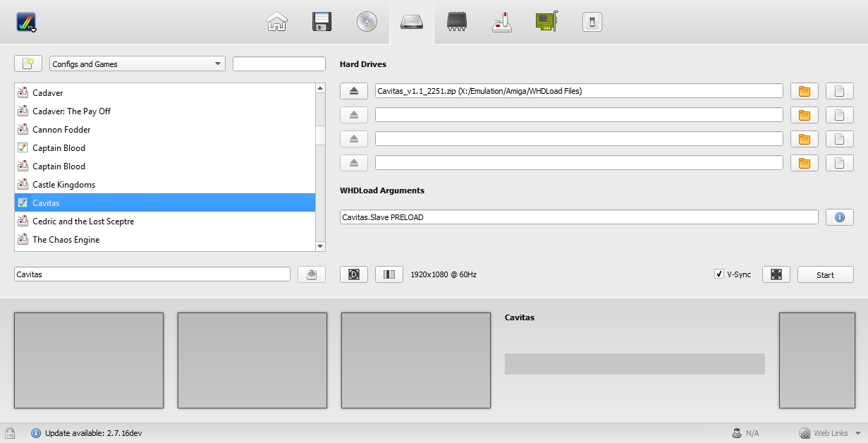Toggle the V-Sync checkbox
Screen dimensions: 868x443
(719, 274)
